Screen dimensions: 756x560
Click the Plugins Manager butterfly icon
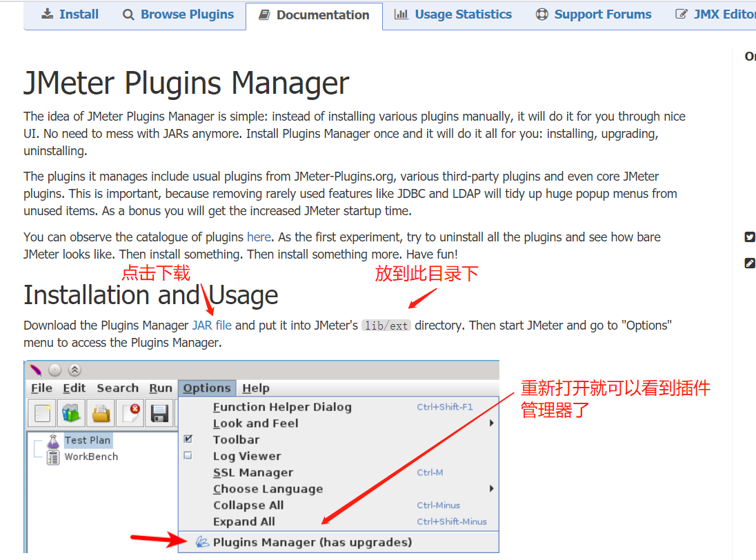pos(201,541)
